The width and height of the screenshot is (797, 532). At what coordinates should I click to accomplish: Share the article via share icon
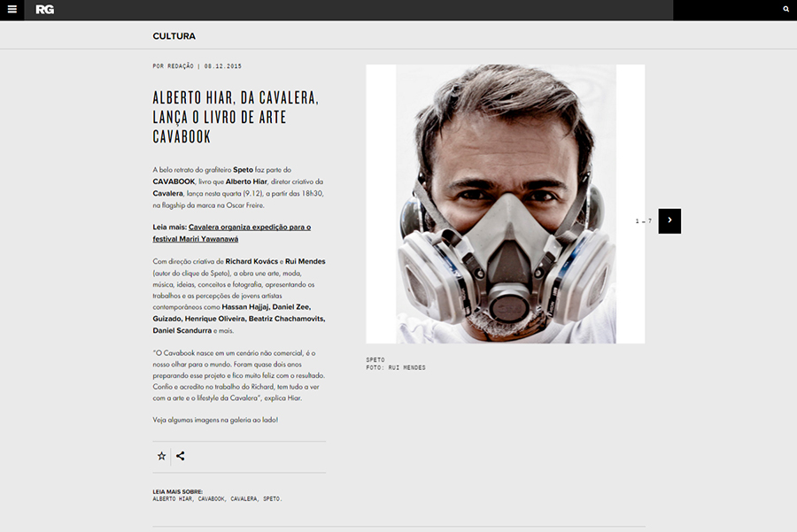click(x=181, y=456)
